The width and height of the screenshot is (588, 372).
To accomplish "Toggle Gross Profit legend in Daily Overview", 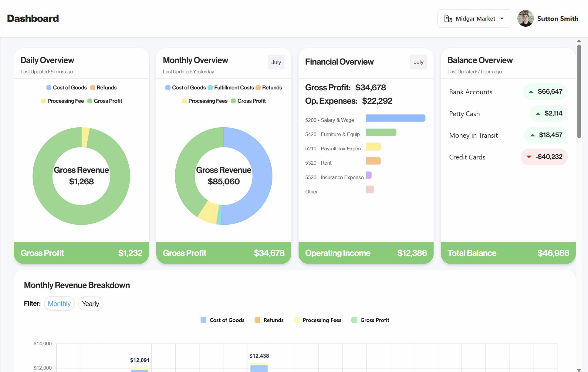I will coord(105,101).
